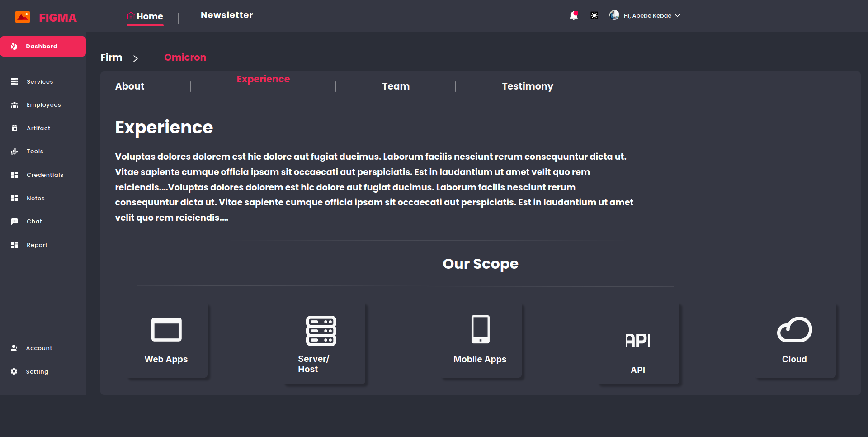Viewport: 868px width, 437px height.
Task: Select the Cloud card label
Action: click(794, 359)
